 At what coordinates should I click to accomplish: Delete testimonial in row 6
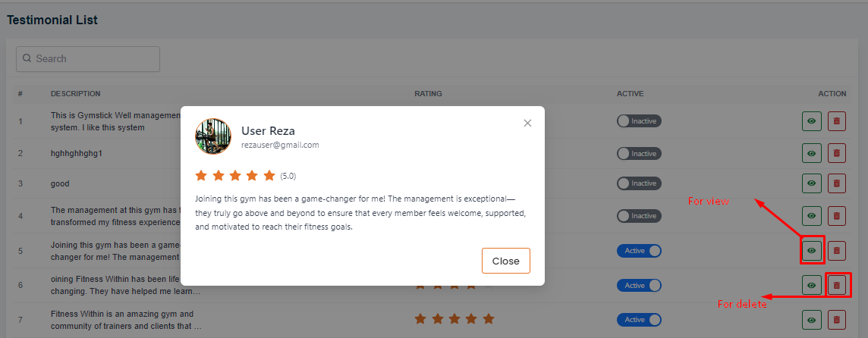tap(836, 285)
